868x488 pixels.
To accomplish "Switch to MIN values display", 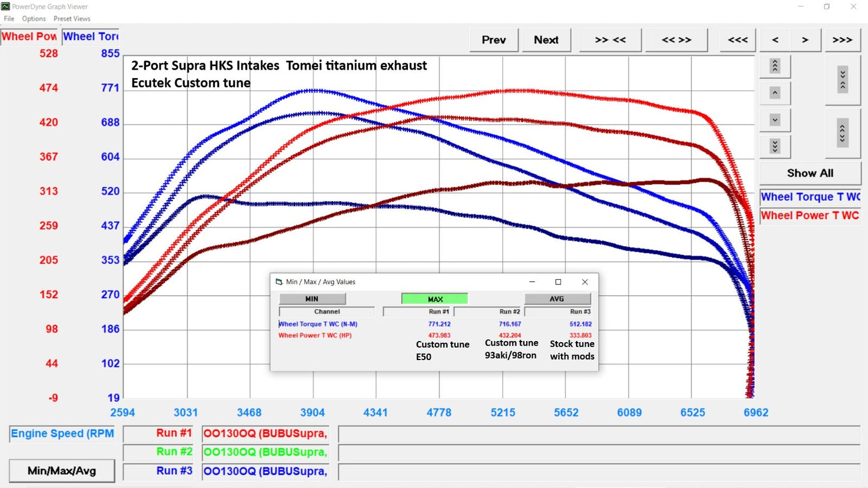I will pyautogui.click(x=312, y=299).
